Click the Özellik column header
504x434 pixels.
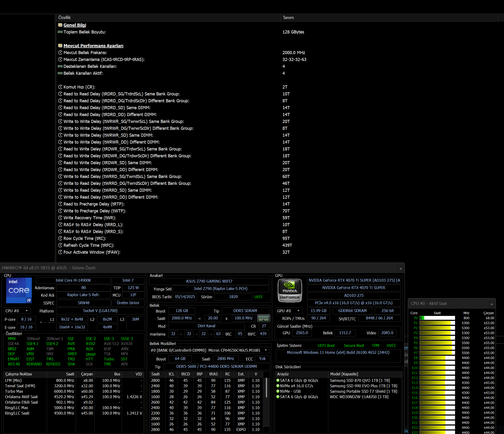click(x=168, y=18)
